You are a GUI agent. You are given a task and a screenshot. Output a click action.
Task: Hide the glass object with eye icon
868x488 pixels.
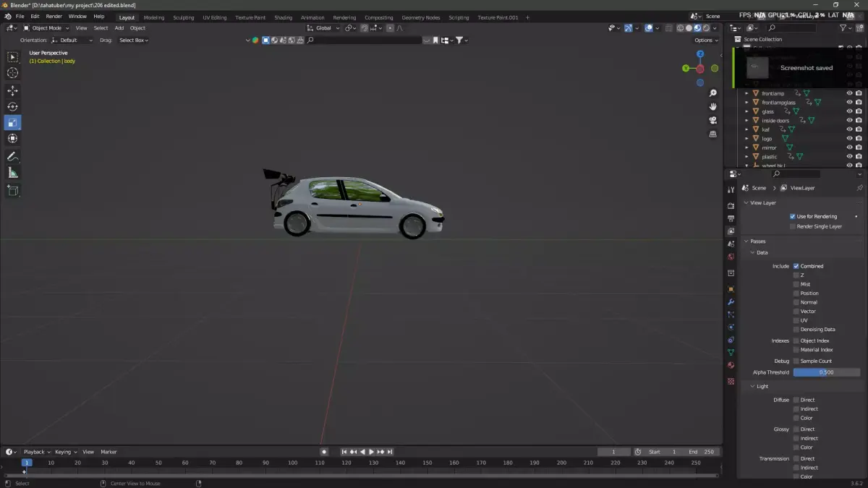[849, 111]
